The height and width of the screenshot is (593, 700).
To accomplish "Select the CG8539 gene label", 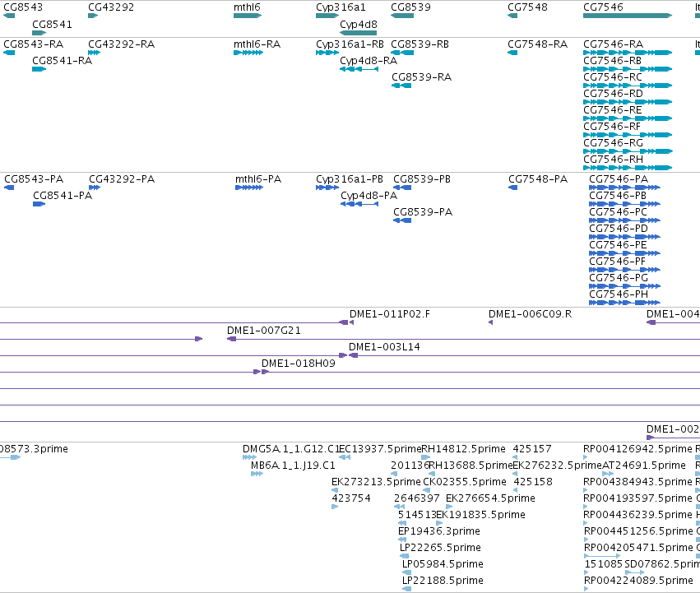I will (410, 7).
